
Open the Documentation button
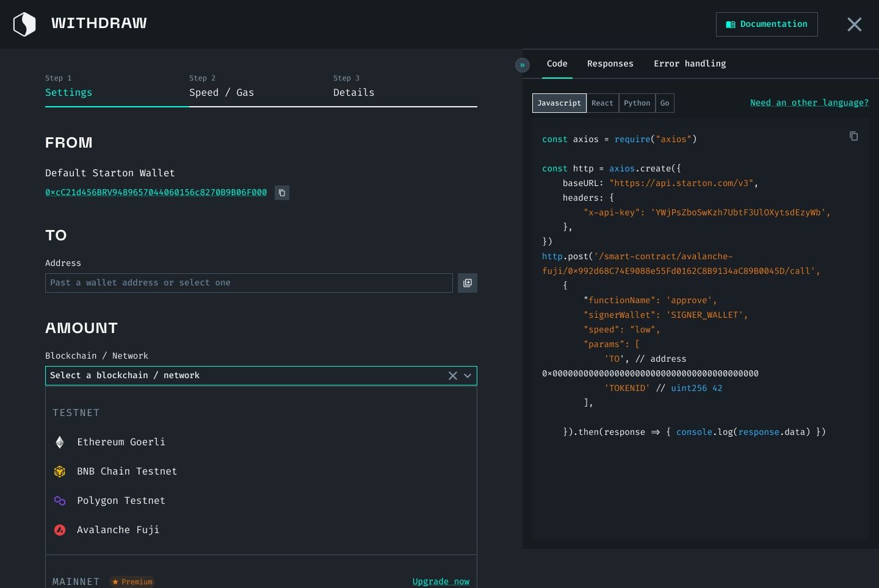(x=767, y=24)
